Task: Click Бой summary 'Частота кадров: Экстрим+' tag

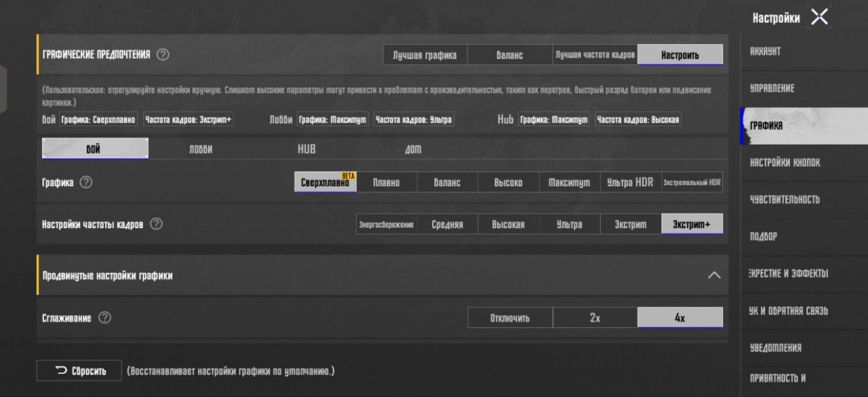Action: coord(189,119)
